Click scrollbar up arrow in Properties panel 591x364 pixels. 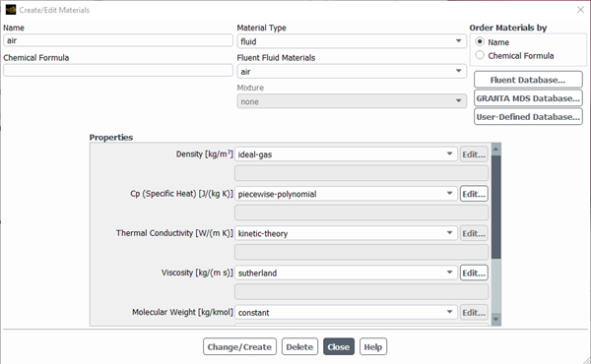[496, 150]
